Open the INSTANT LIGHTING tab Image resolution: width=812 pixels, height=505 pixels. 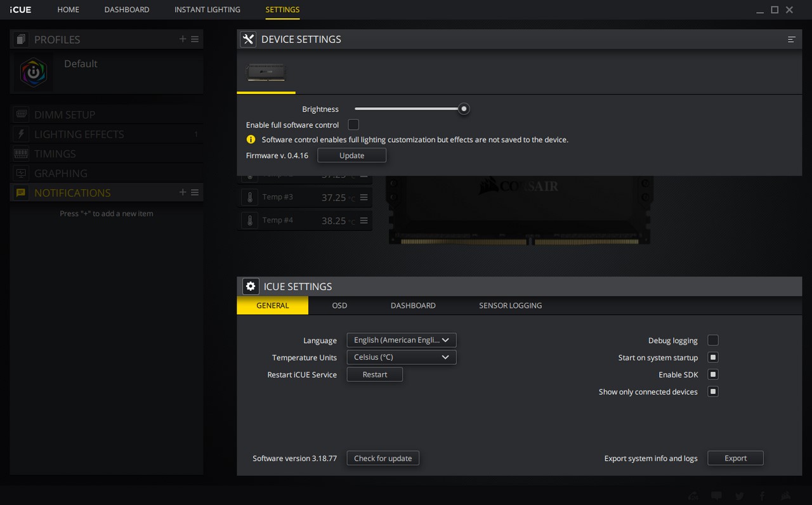coord(207,10)
